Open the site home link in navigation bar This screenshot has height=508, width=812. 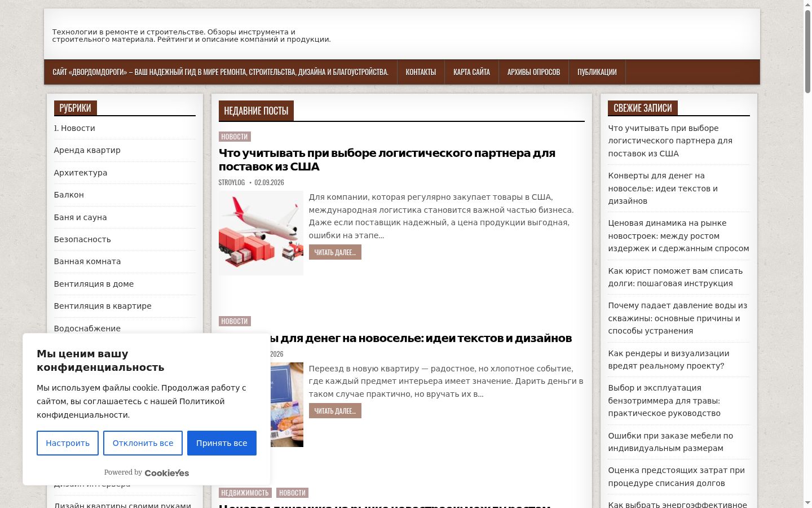[x=220, y=72]
